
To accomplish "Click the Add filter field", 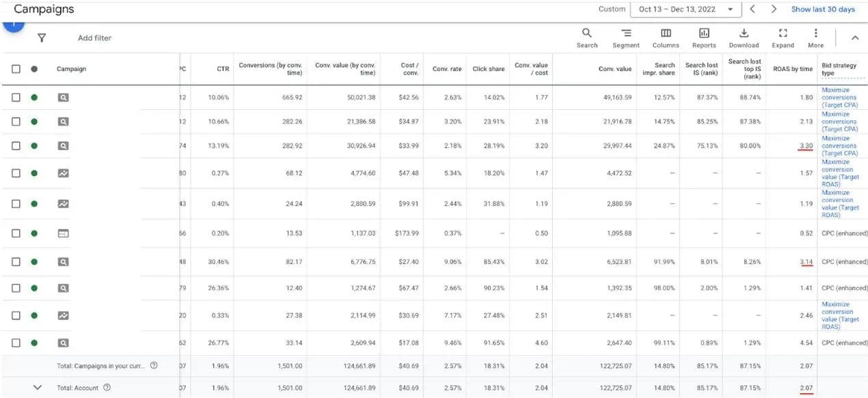I will coord(94,38).
